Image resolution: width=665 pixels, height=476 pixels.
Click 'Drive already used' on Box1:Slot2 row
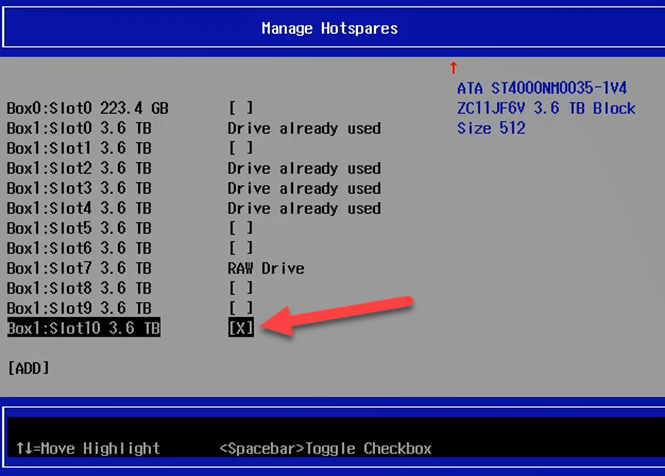tap(303, 168)
